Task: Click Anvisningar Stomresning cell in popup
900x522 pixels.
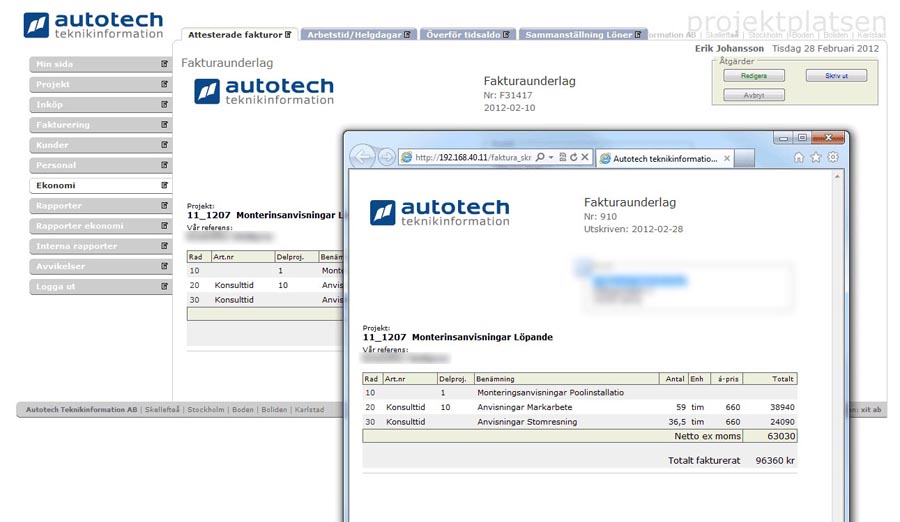Action: point(527,422)
